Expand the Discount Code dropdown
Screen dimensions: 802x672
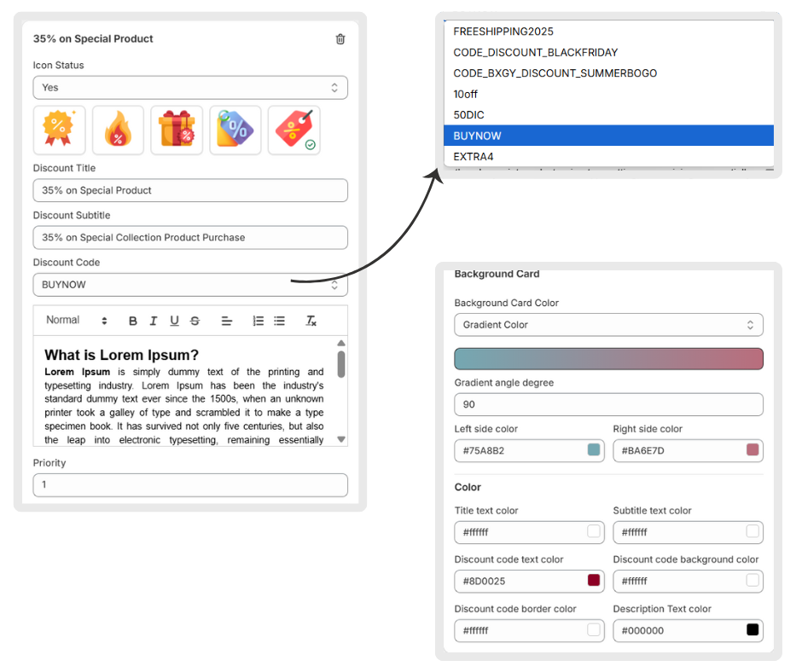click(x=190, y=285)
